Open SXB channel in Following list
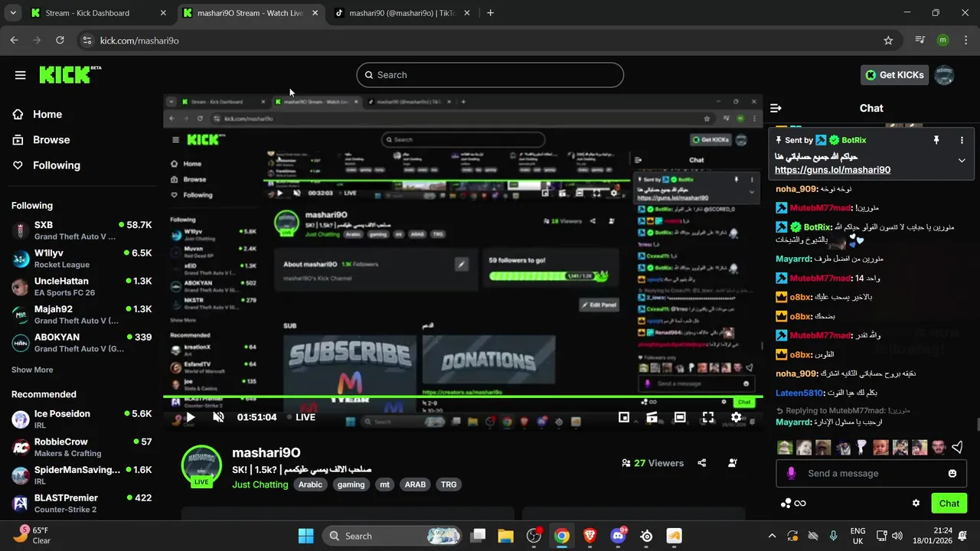 pos(81,230)
